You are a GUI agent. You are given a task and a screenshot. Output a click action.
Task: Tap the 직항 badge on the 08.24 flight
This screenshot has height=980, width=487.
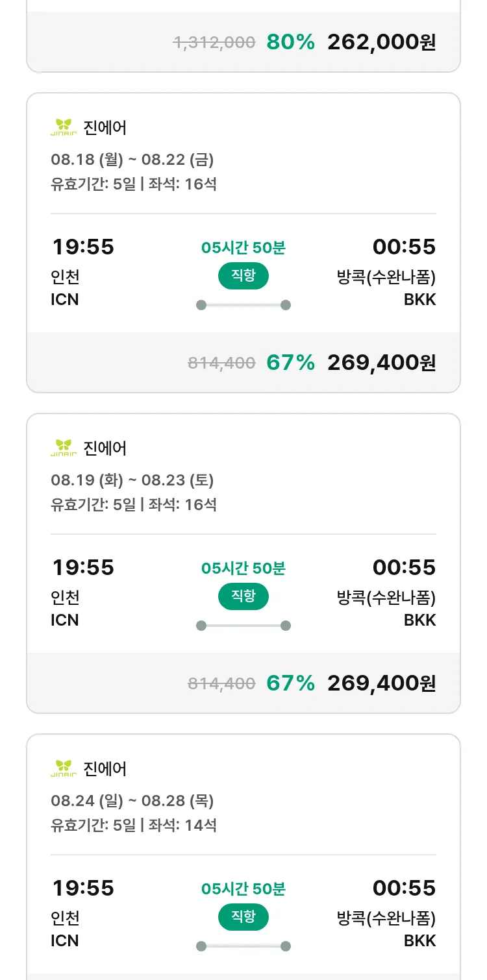[x=243, y=917]
